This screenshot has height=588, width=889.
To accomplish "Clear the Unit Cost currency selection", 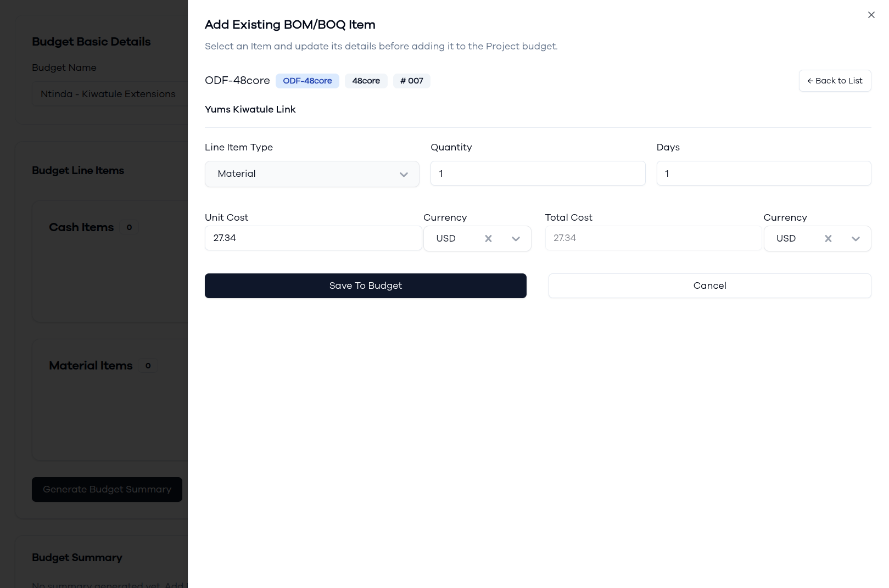I will click(488, 238).
